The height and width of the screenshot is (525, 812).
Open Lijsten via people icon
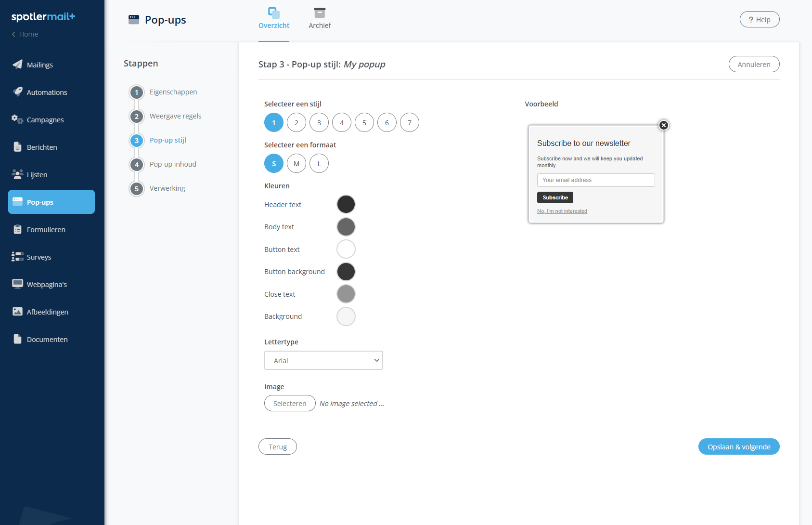[x=18, y=174]
